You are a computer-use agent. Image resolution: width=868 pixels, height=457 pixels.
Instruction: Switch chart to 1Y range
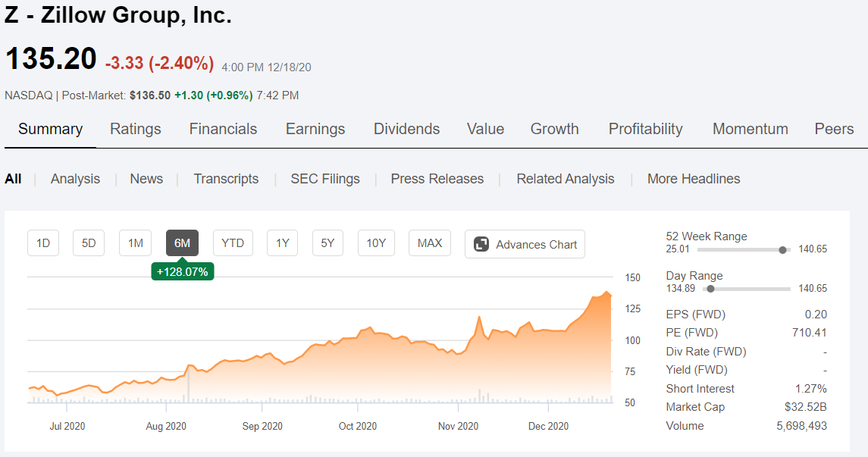pyautogui.click(x=282, y=243)
